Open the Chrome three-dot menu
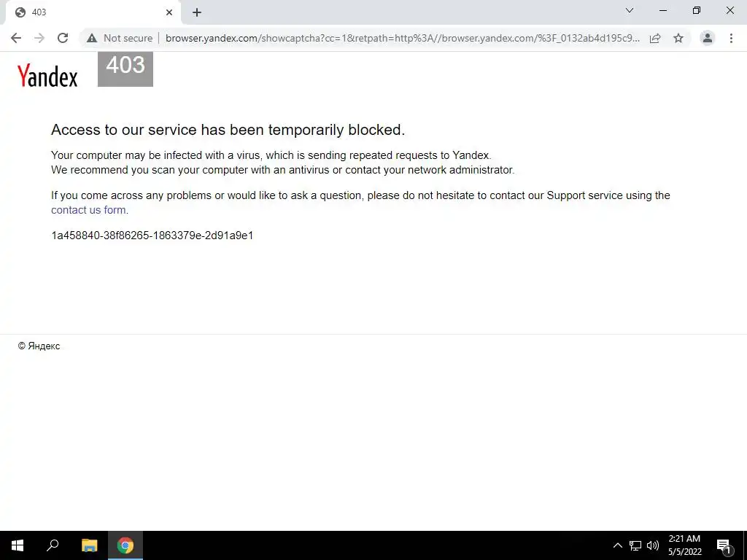This screenshot has height=560, width=747. tap(731, 38)
